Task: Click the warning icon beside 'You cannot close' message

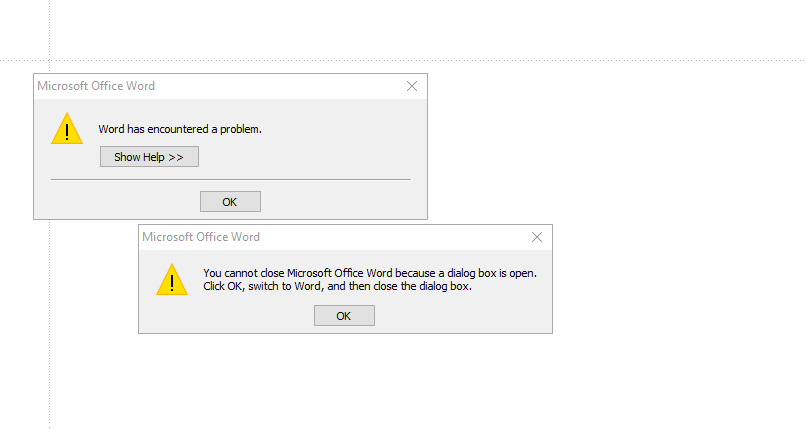Action: pos(172,279)
